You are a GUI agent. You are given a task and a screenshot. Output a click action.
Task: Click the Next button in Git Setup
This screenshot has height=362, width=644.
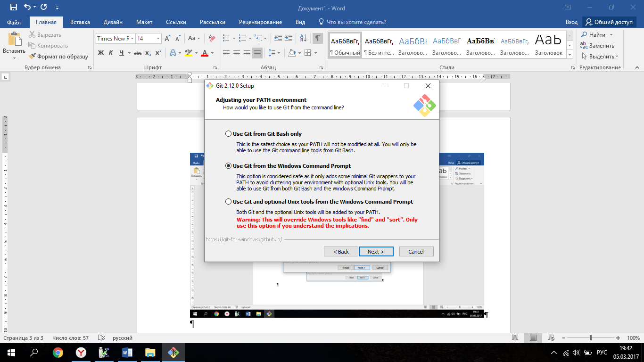[x=376, y=252]
